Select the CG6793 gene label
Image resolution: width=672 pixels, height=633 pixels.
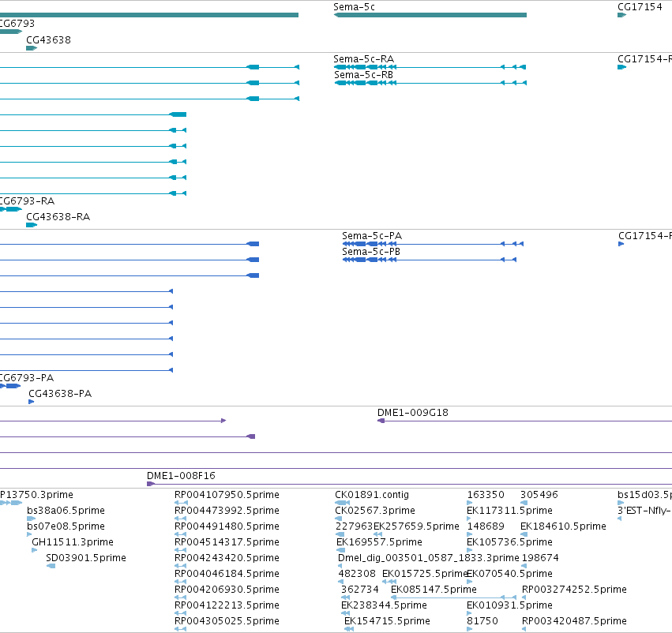pyautogui.click(x=17, y=23)
